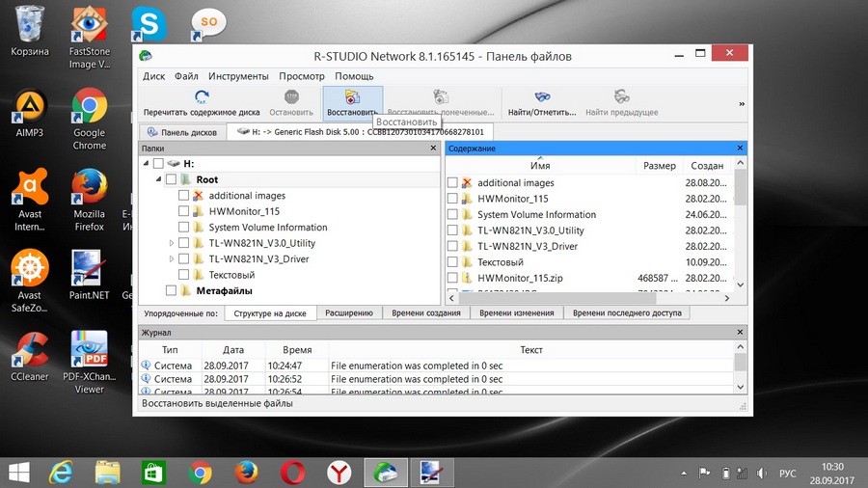This screenshot has height=488, width=868.
Task: Open Mozilla Firefox desktop icon
Action: click(x=89, y=200)
